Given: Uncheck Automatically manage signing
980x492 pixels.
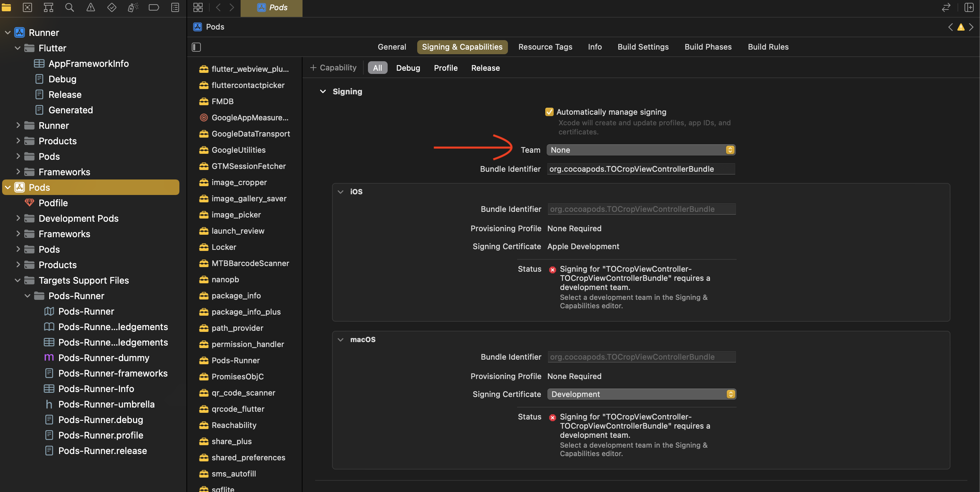Looking at the screenshot, I should (549, 112).
